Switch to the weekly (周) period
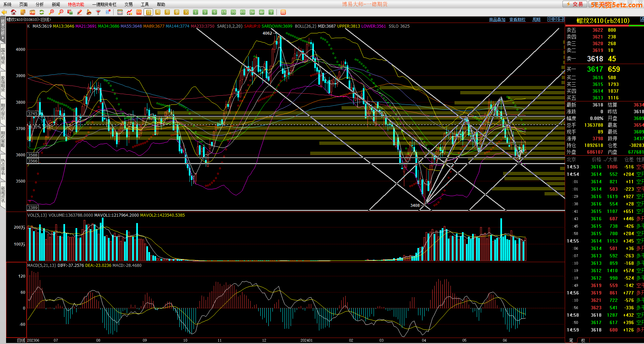 (158, 12)
